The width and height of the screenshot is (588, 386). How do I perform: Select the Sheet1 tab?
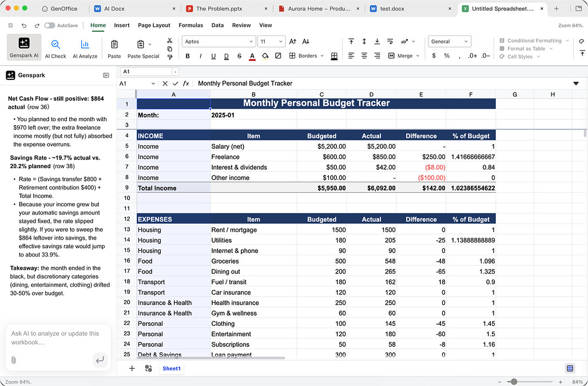point(172,368)
